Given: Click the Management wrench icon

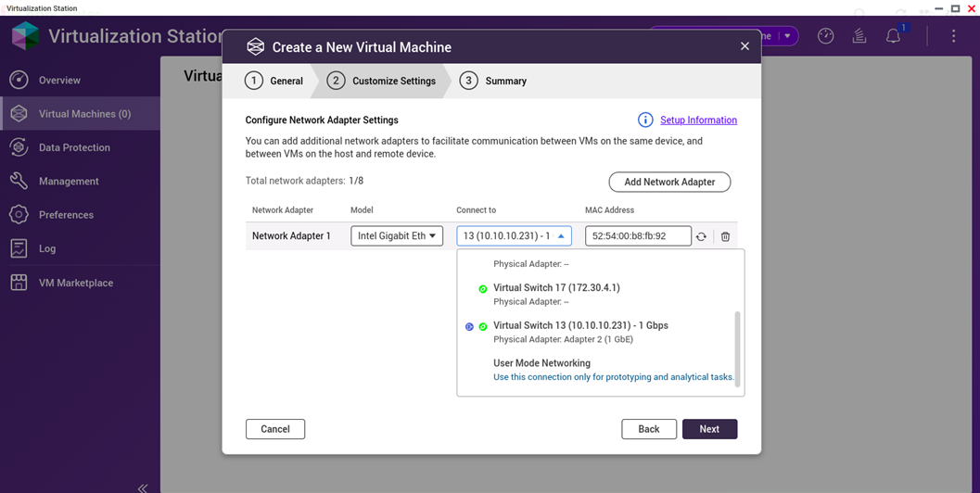Looking at the screenshot, I should (x=19, y=182).
